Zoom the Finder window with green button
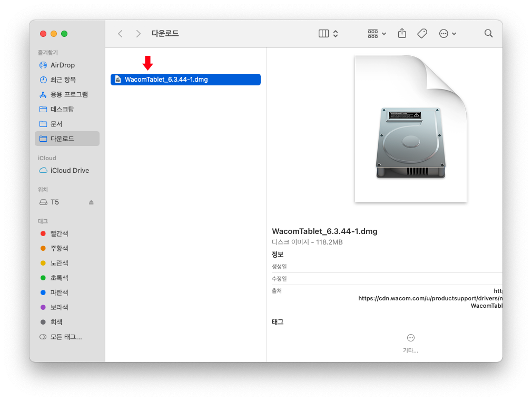532x401 pixels. tap(64, 34)
